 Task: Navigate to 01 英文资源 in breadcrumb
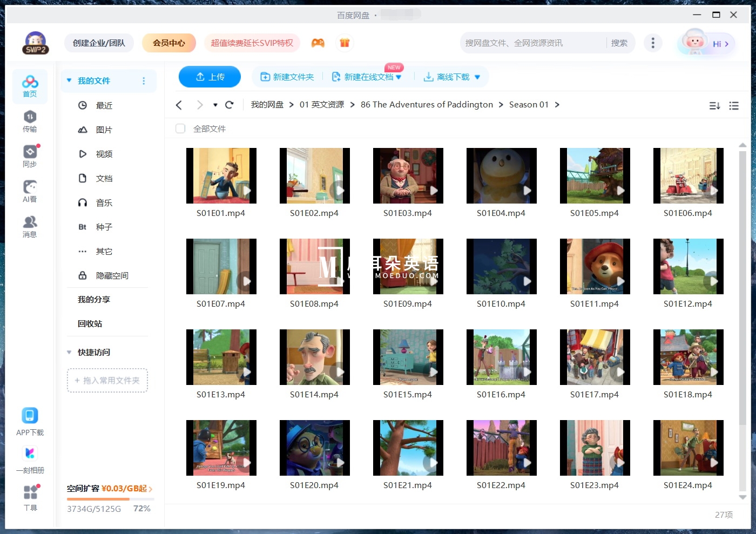pyautogui.click(x=322, y=104)
